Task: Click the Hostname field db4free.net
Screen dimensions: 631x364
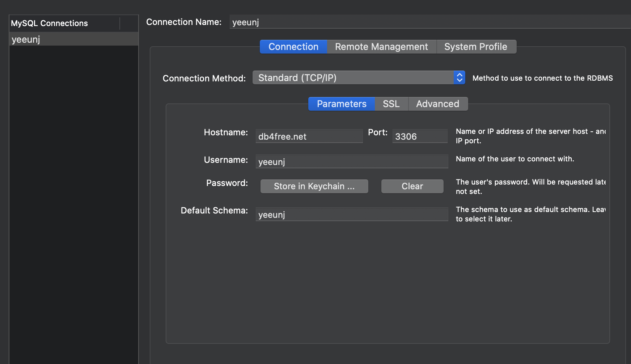Action: click(309, 136)
